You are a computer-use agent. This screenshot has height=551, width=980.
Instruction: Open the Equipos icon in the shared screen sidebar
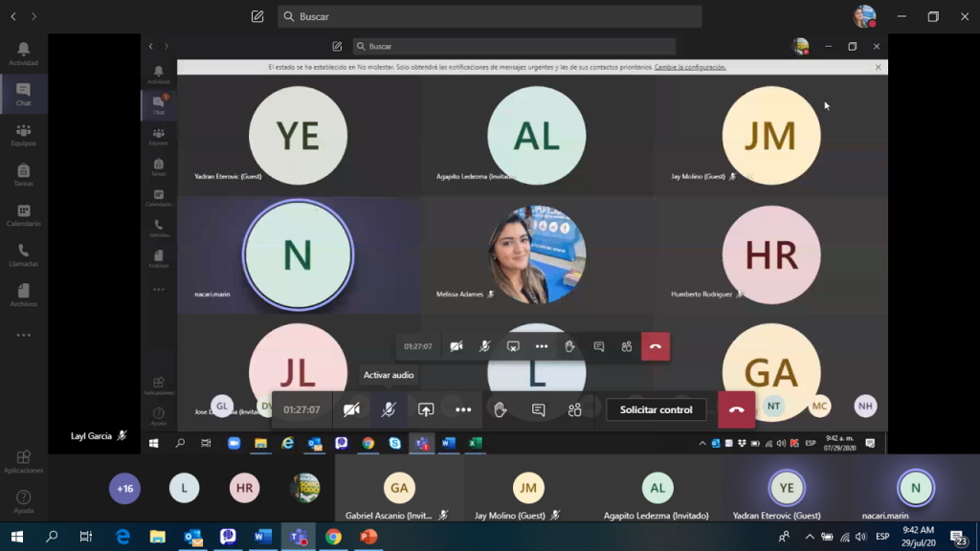[x=159, y=136]
